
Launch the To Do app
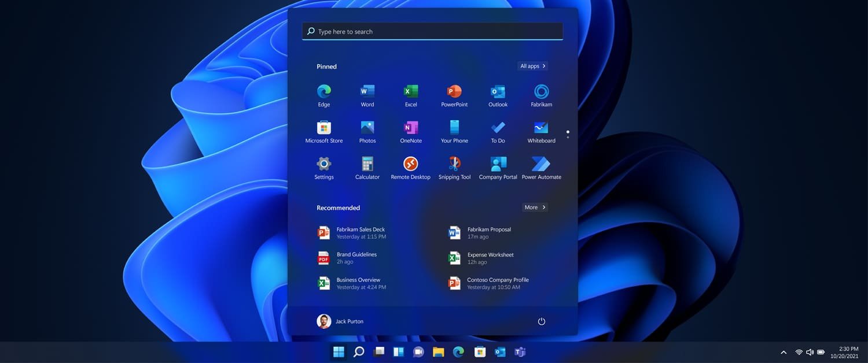coord(498,132)
